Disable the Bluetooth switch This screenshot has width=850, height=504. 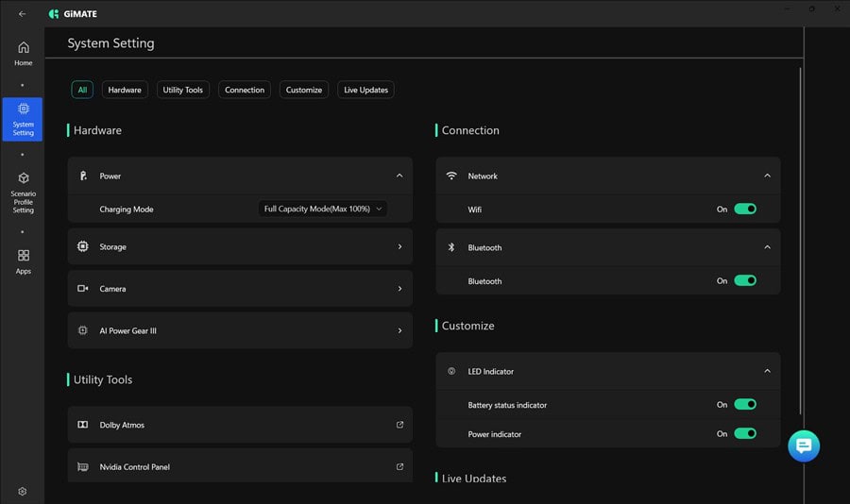coord(745,281)
